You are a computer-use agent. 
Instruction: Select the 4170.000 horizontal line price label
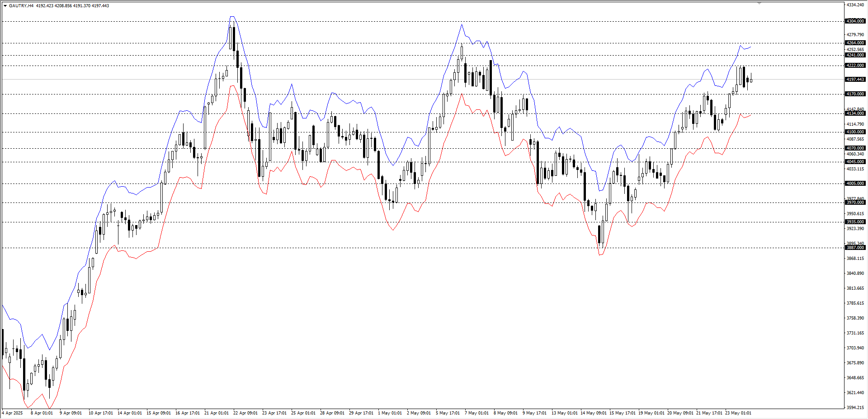pyautogui.click(x=855, y=94)
